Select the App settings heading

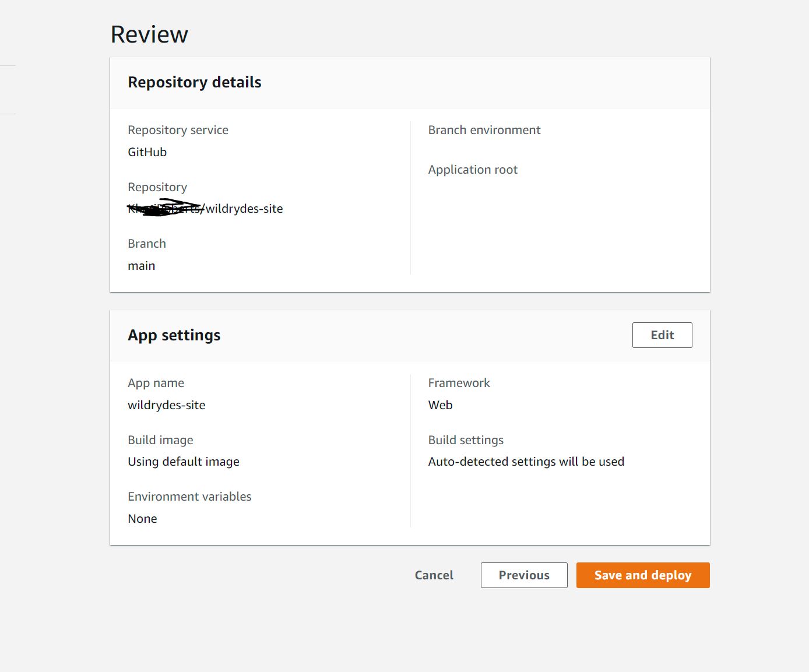pos(174,335)
